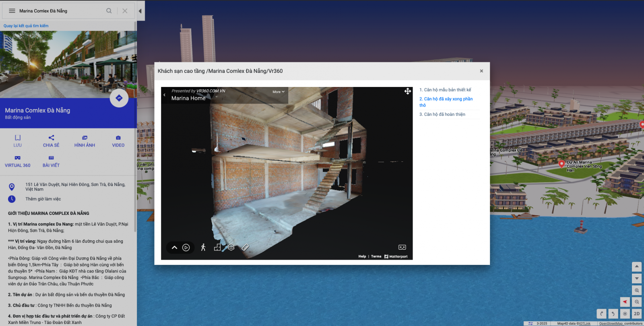
Task: Play the Matterport tour
Action: coord(186,248)
